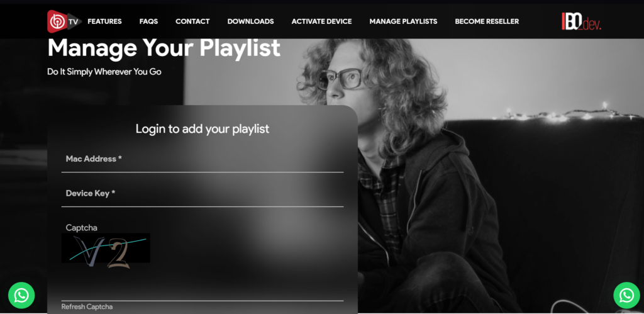Open the left WhatsApp chat icon
Image resolution: width=644 pixels, height=314 pixels.
tap(21, 295)
